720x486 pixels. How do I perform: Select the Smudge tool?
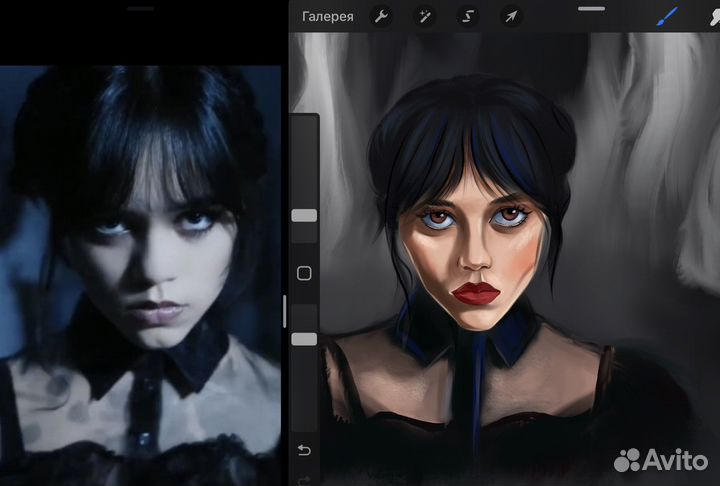click(711, 16)
